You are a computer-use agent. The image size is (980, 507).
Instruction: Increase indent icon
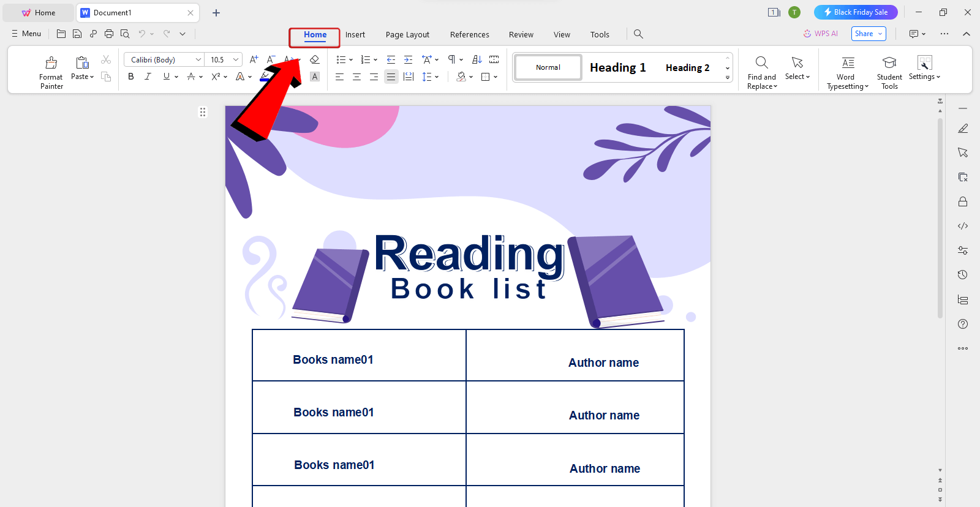pos(408,59)
